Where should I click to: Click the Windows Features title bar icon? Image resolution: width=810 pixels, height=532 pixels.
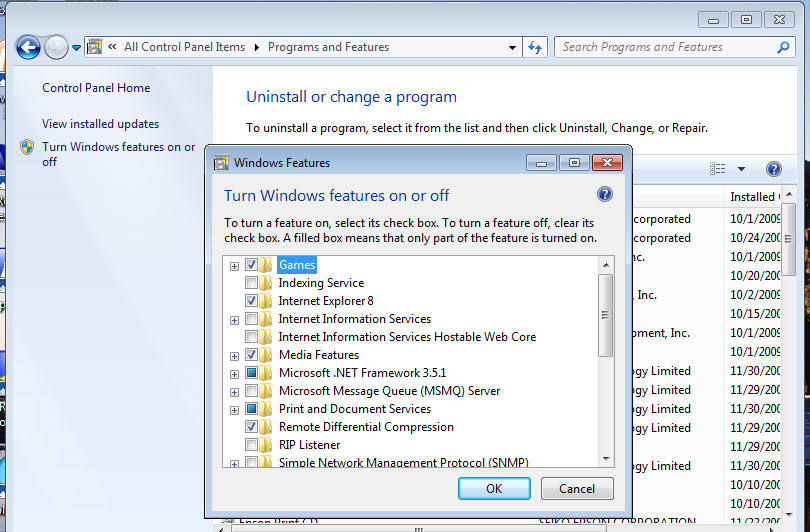coord(221,163)
